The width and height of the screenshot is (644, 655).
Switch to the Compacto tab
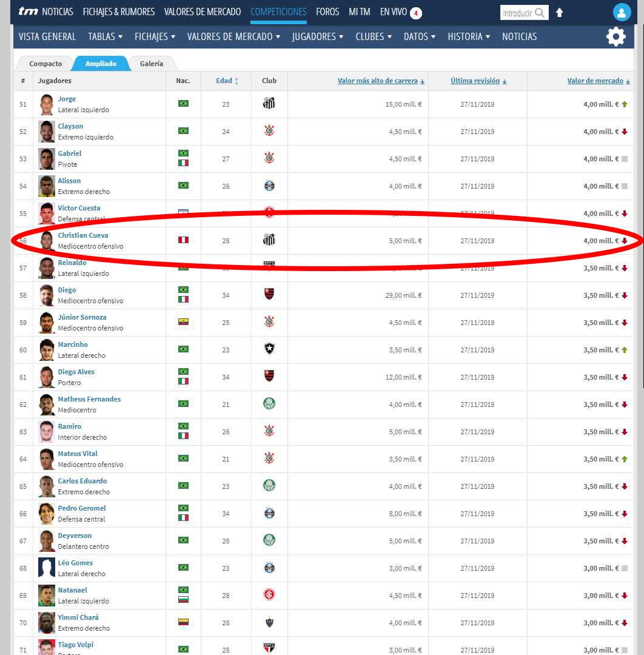pyautogui.click(x=45, y=64)
